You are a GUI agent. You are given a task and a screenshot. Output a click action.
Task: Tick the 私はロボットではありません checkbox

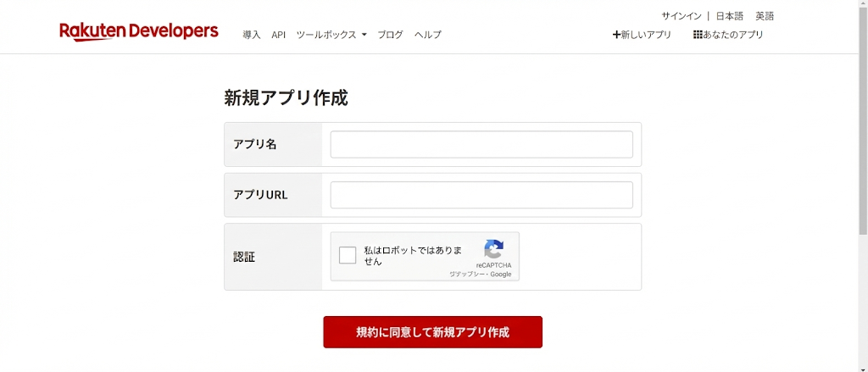tap(348, 255)
